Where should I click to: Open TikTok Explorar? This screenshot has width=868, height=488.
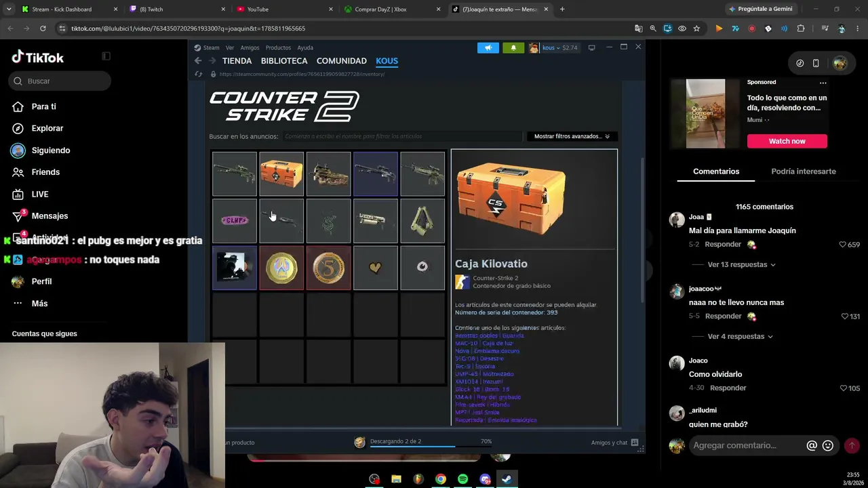tap(47, 128)
